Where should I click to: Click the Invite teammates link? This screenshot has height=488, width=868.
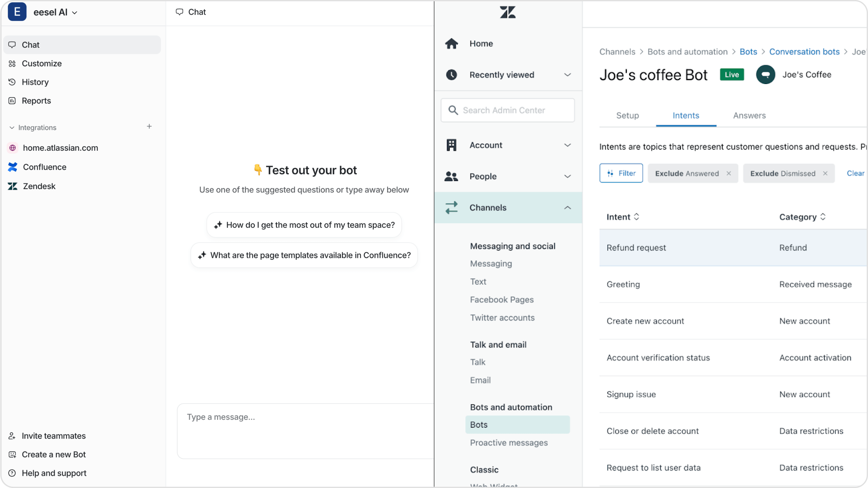(54, 436)
